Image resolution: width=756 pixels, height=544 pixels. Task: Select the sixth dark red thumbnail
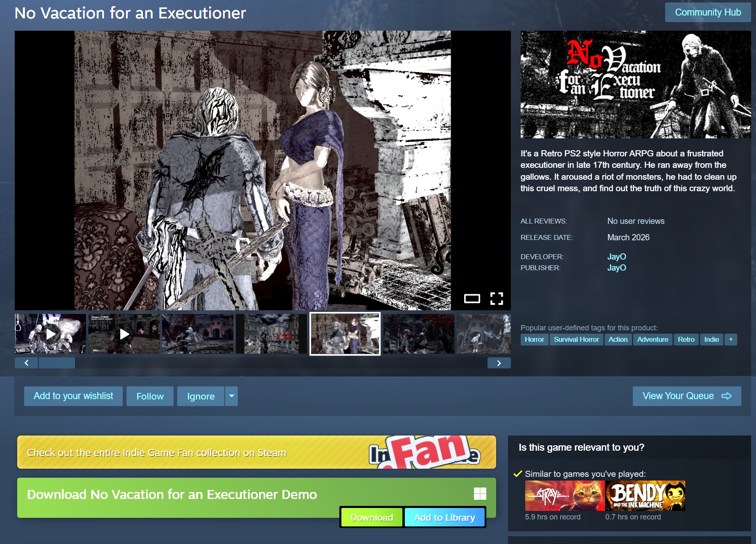pos(419,334)
